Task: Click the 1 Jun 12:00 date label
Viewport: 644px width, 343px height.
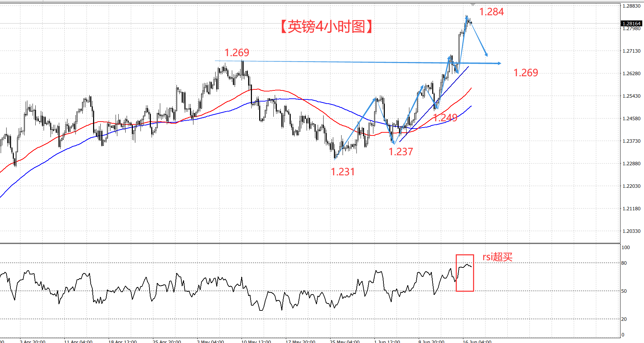Action: 387,341
